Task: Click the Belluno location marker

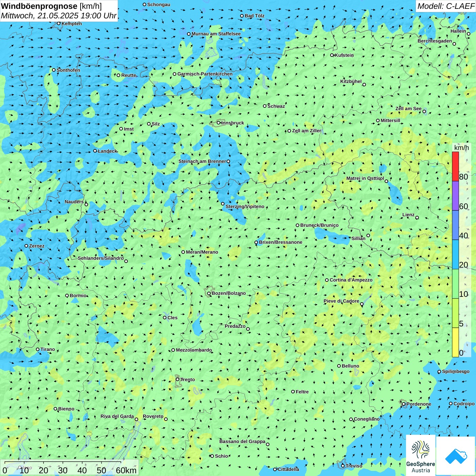Action: [339, 366]
